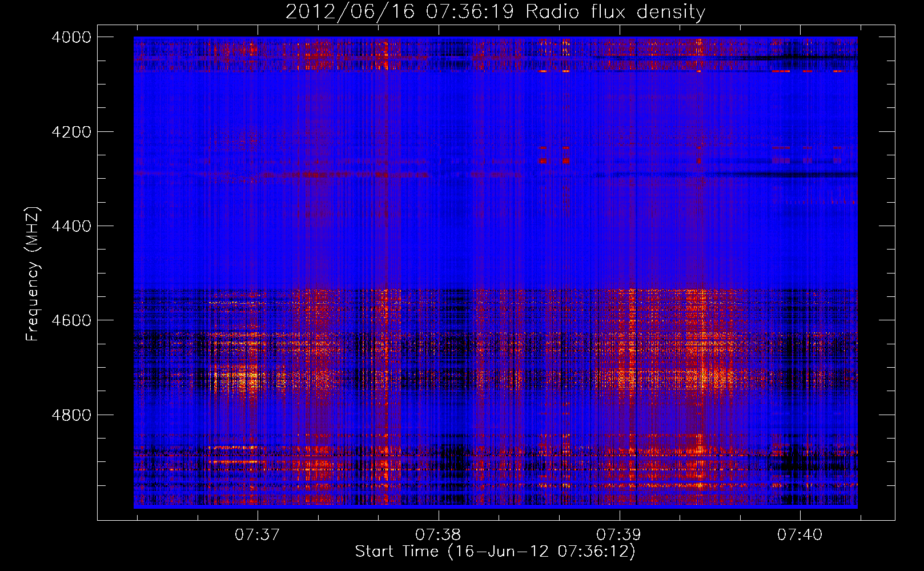The height and width of the screenshot is (571, 924).
Task: Click the 07:38 time axis label
Action: pyautogui.click(x=438, y=535)
